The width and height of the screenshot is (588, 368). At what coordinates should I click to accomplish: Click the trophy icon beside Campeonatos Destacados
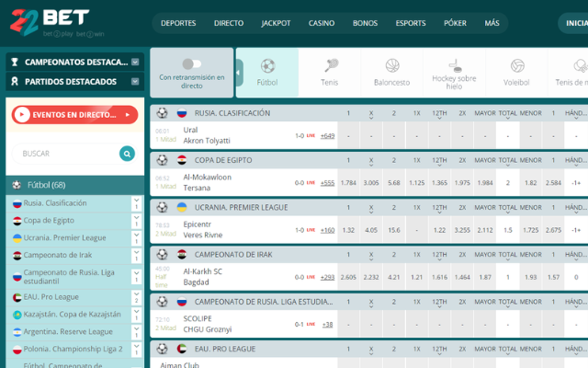click(x=15, y=62)
